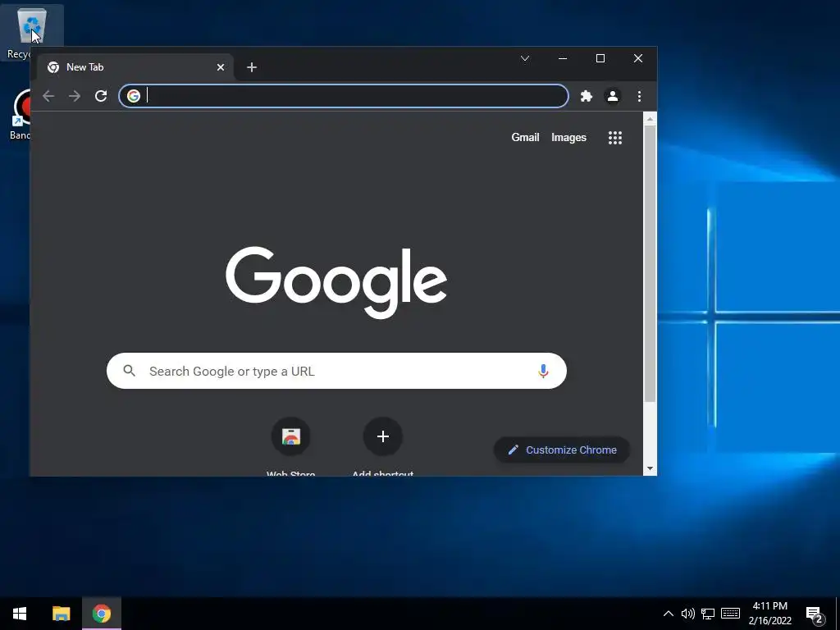The image size is (840, 630).
Task: Maximize the Chrome window
Action: [600, 58]
